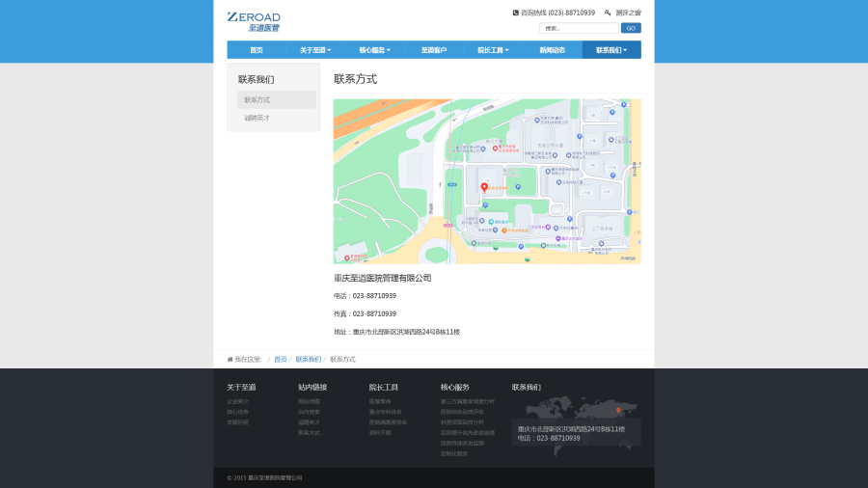Image resolution: width=868 pixels, height=488 pixels.
Task: Open footer link 诚聘英才
Action: (x=309, y=422)
